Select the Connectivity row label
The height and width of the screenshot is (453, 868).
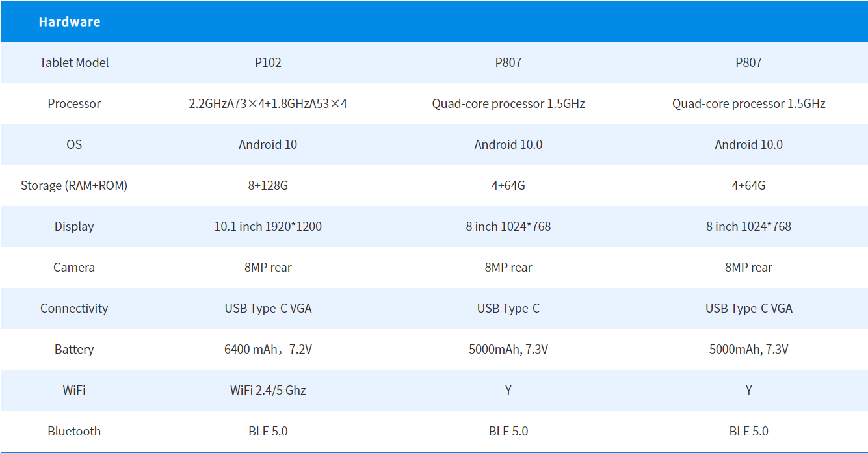74,308
